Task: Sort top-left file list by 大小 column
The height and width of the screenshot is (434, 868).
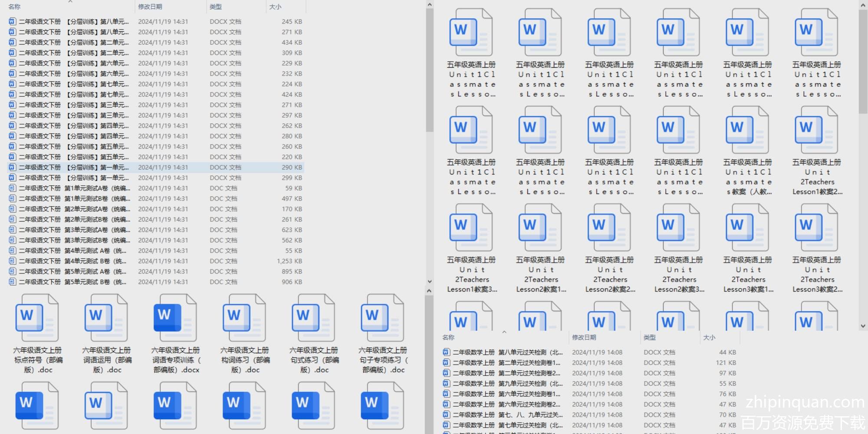Action: tap(275, 7)
